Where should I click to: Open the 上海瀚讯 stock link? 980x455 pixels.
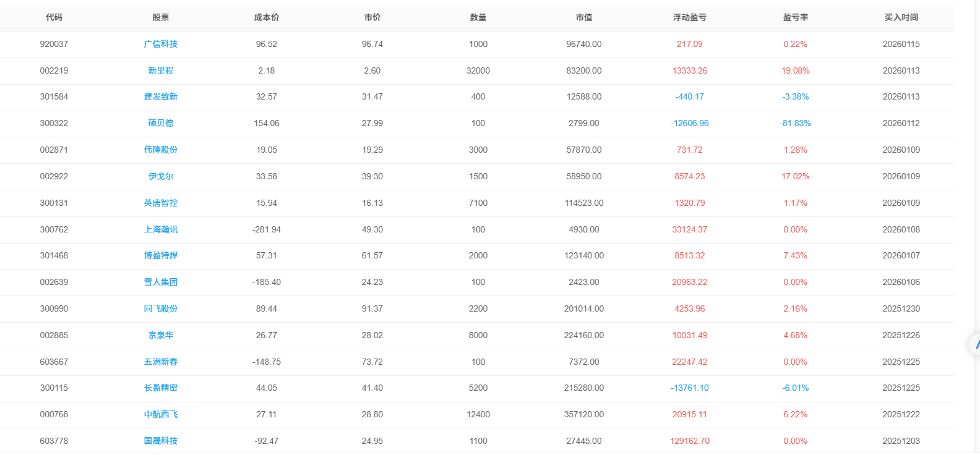coord(161,229)
